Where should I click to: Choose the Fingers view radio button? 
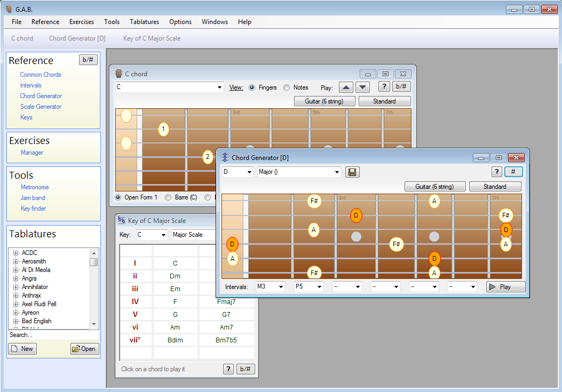pyautogui.click(x=252, y=87)
